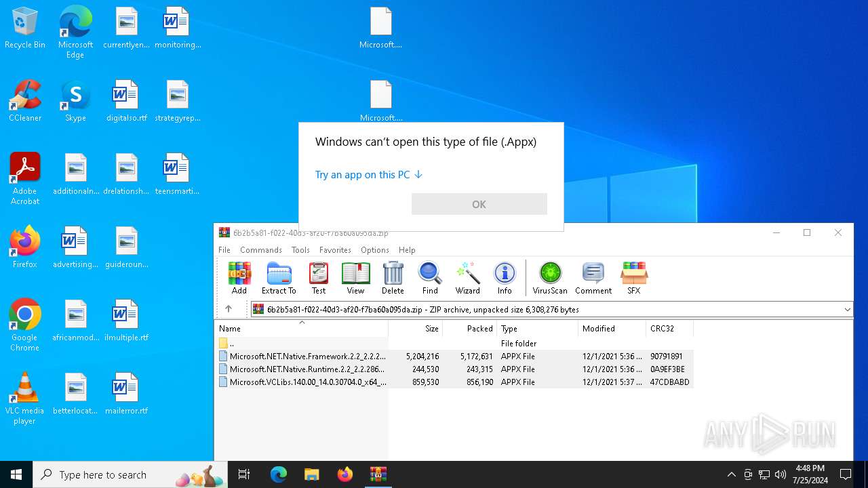Launch the Wizard tool

pos(467,278)
